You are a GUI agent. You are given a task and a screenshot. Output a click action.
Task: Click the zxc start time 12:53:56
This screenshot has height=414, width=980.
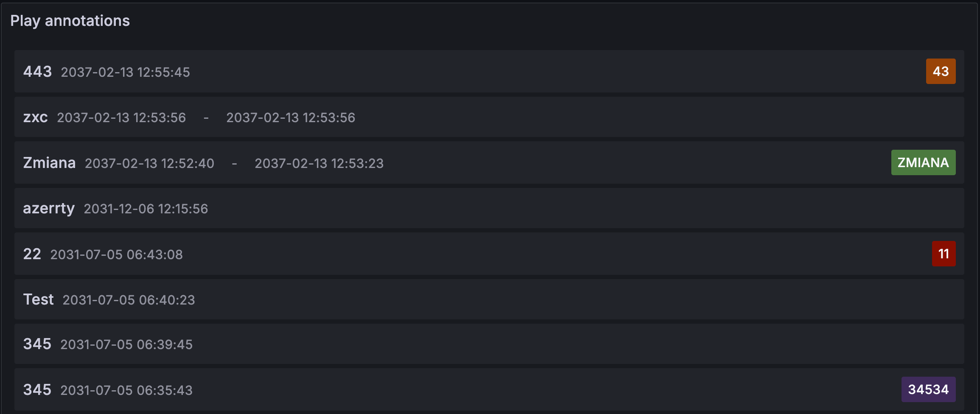pos(121,117)
